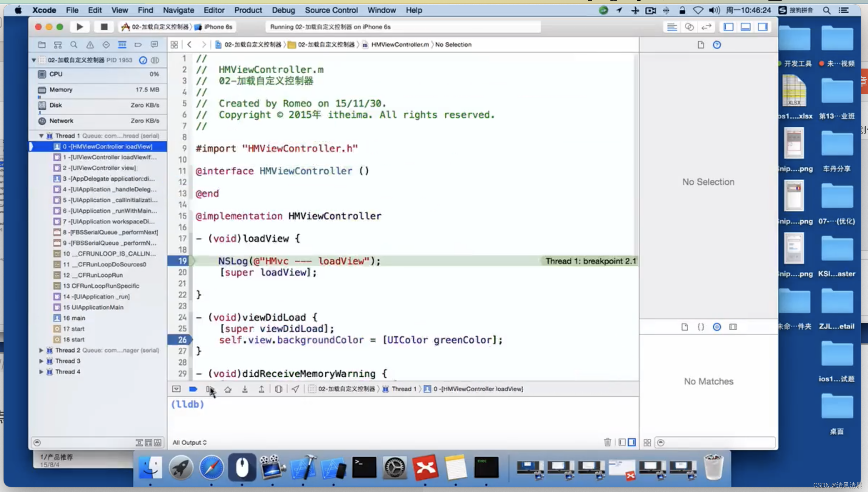Click the Step out button in debug toolbar
Viewport: 868px width, 492px height.
[x=261, y=389]
